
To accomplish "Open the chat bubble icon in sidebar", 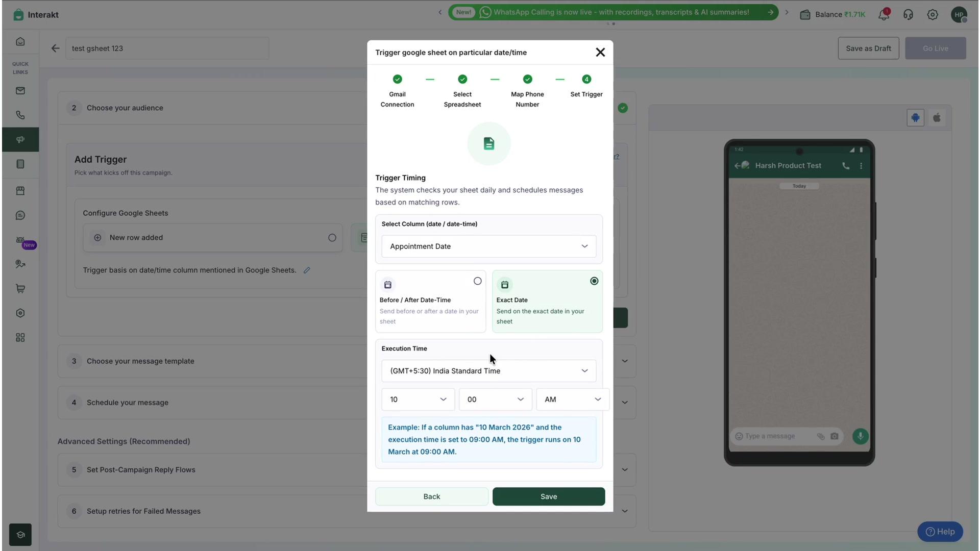I will [x=20, y=215].
